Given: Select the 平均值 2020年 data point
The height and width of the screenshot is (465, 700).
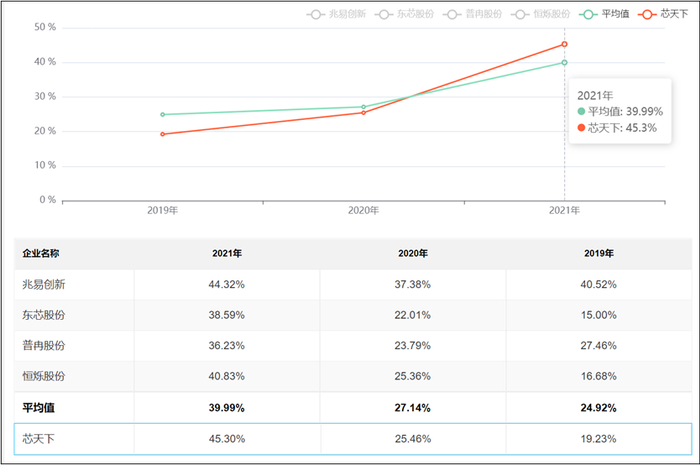Looking at the screenshot, I should pyautogui.click(x=363, y=107).
